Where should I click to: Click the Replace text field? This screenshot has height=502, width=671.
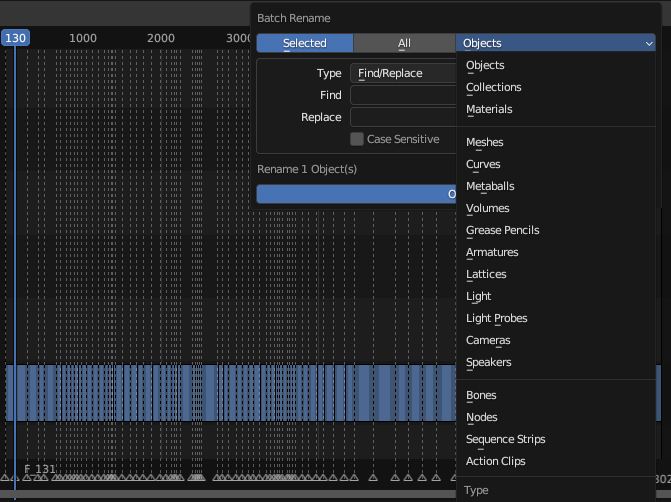click(403, 117)
